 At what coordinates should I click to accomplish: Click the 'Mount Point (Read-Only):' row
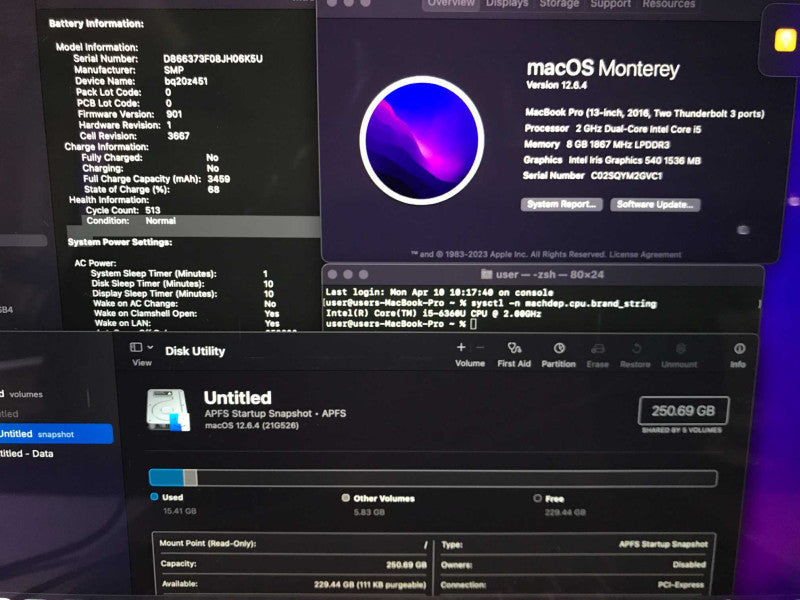(x=293, y=544)
